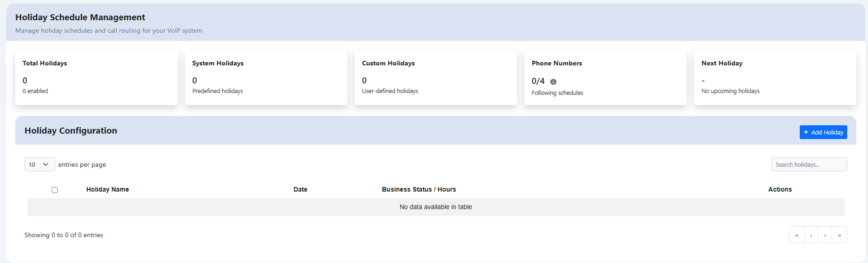
Task: Jump to the last page of holidays
Action: click(x=839, y=235)
